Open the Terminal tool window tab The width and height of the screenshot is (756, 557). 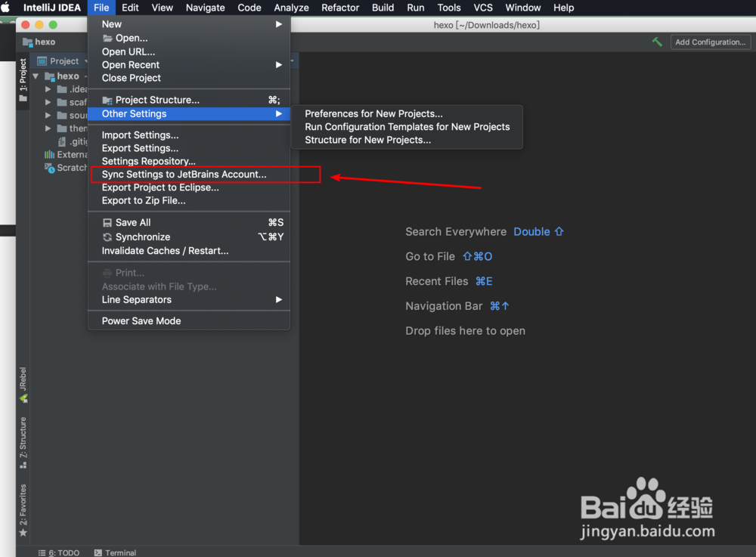tap(115, 552)
